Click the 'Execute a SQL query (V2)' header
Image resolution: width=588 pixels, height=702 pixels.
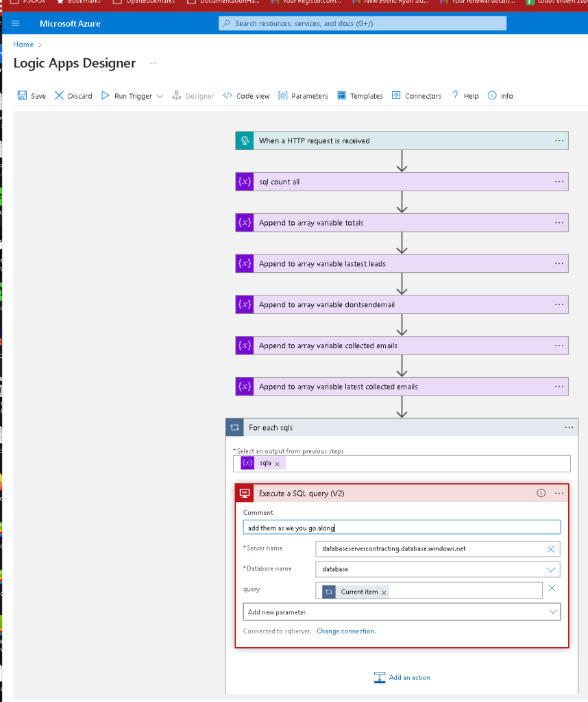tap(402, 494)
